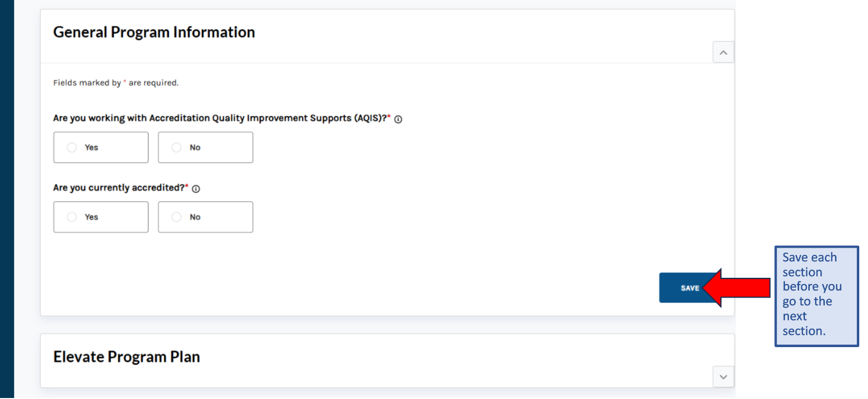Select Yes for working with AQIS

[x=72, y=147]
